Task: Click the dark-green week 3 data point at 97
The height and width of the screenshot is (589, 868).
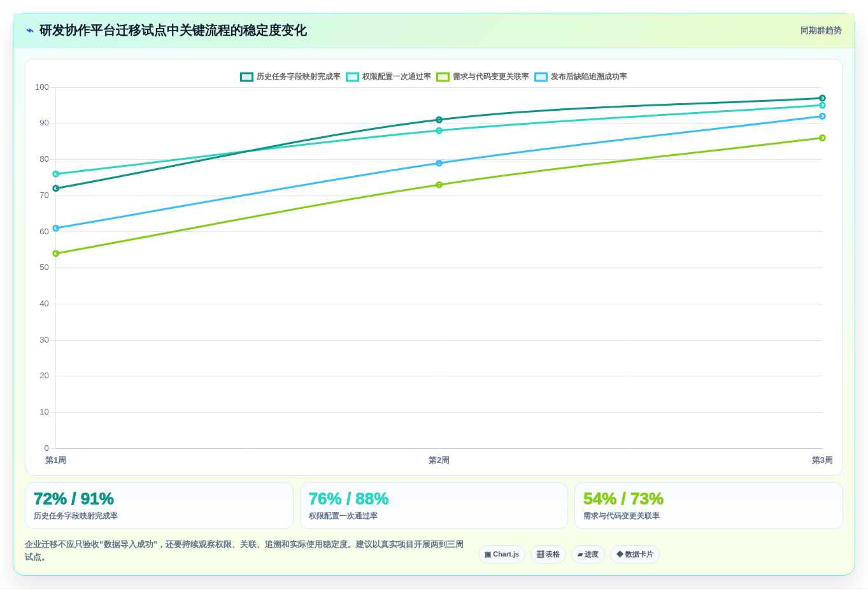Action: [822, 98]
